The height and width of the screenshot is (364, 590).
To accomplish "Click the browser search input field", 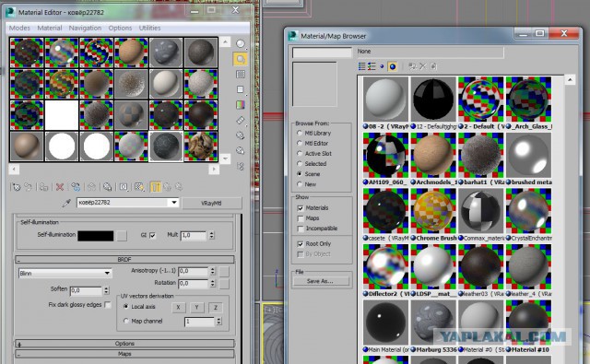I will pyautogui.click(x=322, y=53).
